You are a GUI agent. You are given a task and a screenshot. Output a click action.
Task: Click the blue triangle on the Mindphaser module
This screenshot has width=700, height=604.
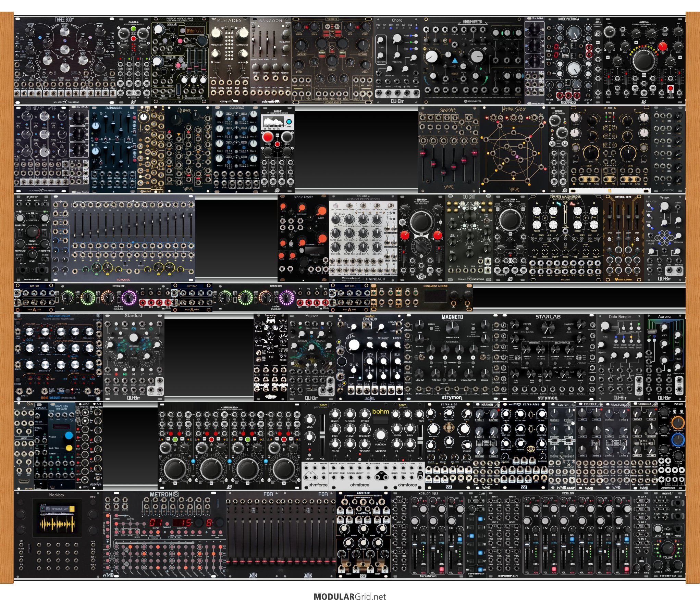tap(454, 61)
